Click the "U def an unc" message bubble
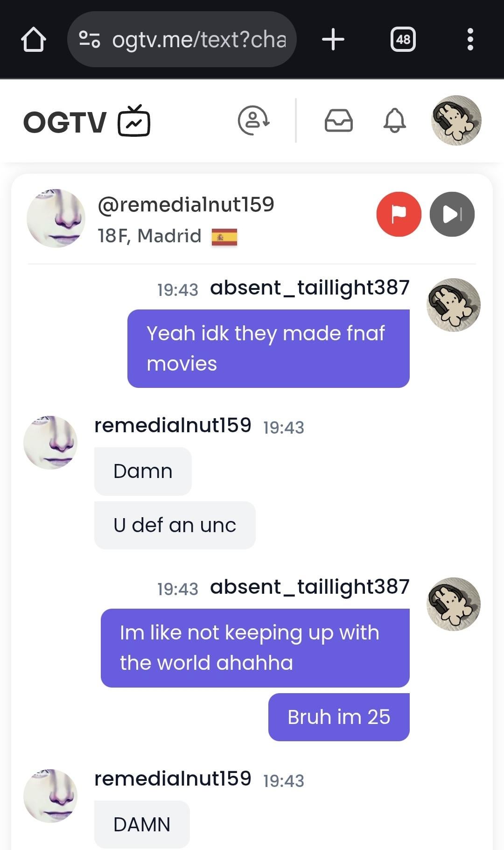 click(175, 525)
